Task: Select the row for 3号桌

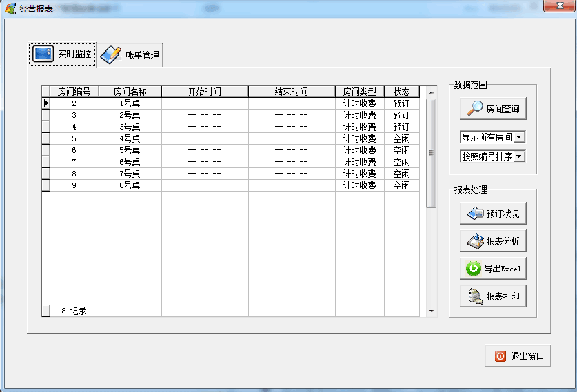Action: click(x=130, y=127)
